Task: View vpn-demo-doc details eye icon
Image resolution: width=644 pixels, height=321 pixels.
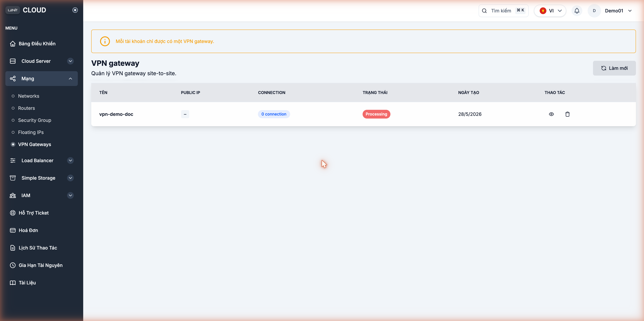Action: coord(551,114)
